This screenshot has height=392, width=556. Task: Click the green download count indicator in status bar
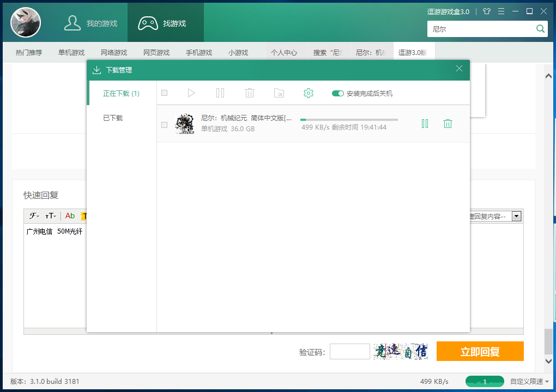click(485, 381)
